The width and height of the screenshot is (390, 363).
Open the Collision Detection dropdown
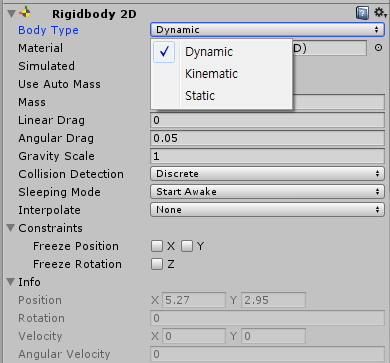click(x=267, y=174)
